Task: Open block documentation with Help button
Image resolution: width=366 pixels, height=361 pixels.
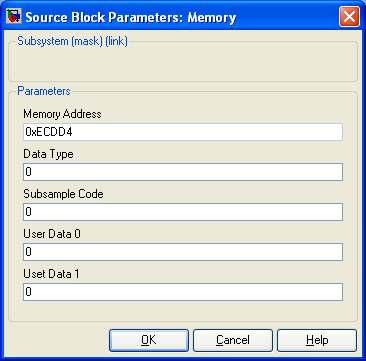Action: (x=317, y=340)
